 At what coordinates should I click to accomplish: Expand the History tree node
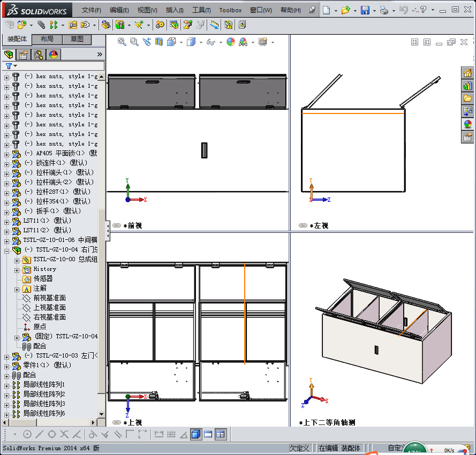point(17,269)
